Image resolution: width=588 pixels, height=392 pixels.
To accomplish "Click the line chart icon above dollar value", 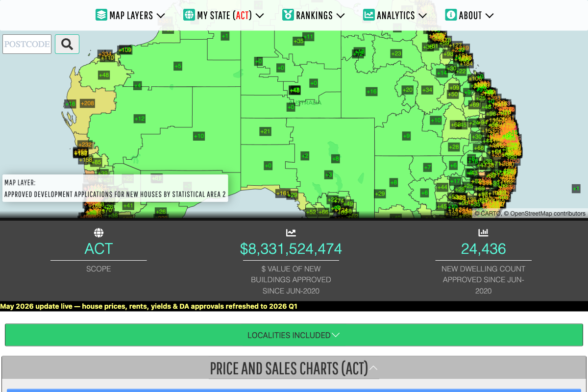I will 291,232.
